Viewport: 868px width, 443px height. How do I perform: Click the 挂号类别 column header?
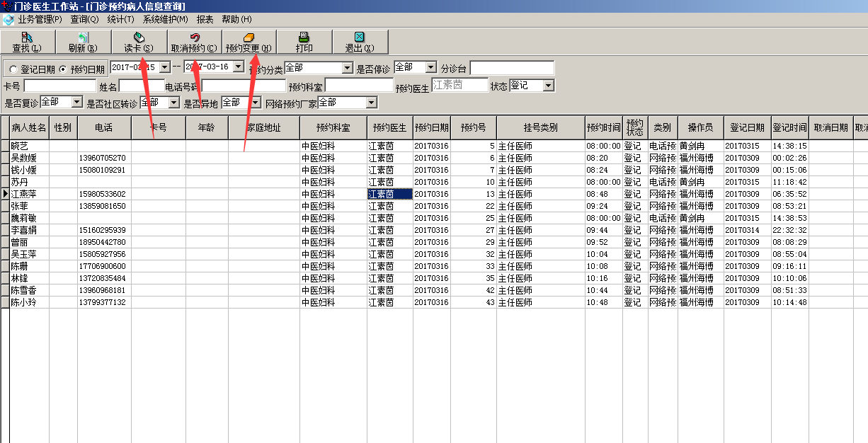click(x=540, y=127)
